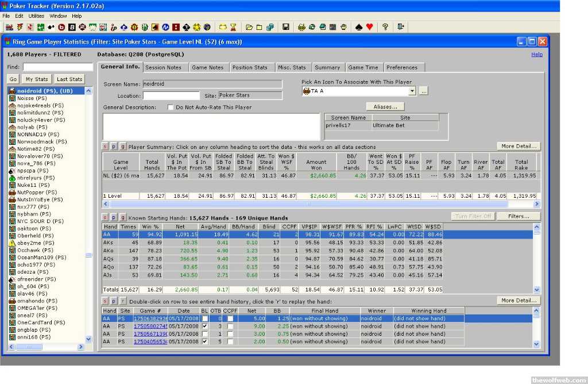This screenshot has width=588, height=384.
Task: Enable Do Not Auto-Rate This Player
Action: click(171, 107)
